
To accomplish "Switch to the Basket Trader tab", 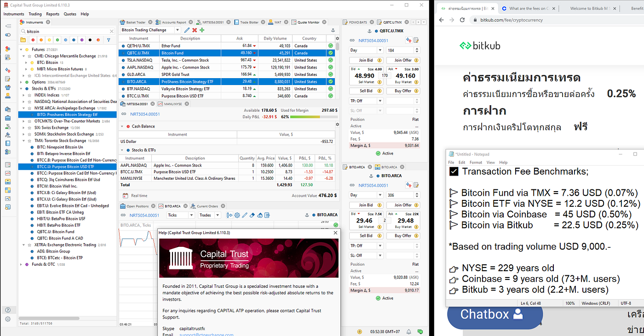I will (x=136, y=22).
